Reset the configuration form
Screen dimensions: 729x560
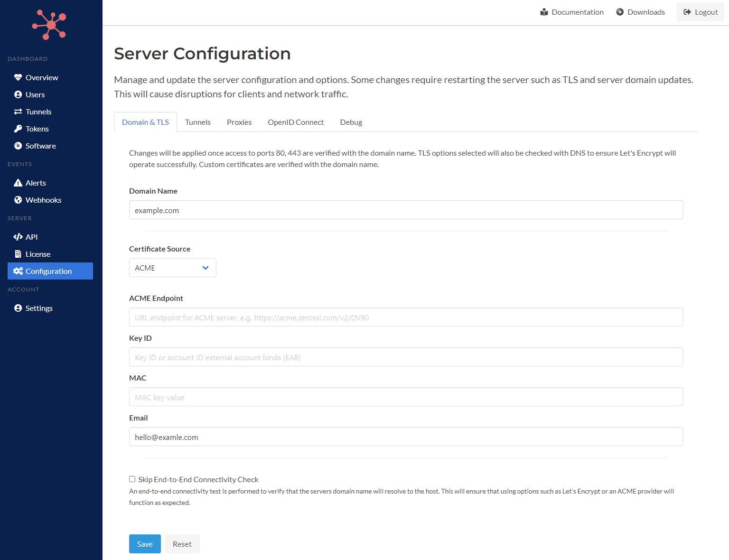182,544
